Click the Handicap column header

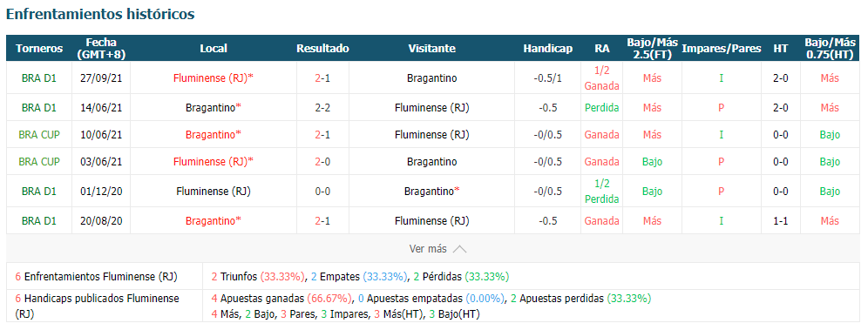[x=547, y=49]
